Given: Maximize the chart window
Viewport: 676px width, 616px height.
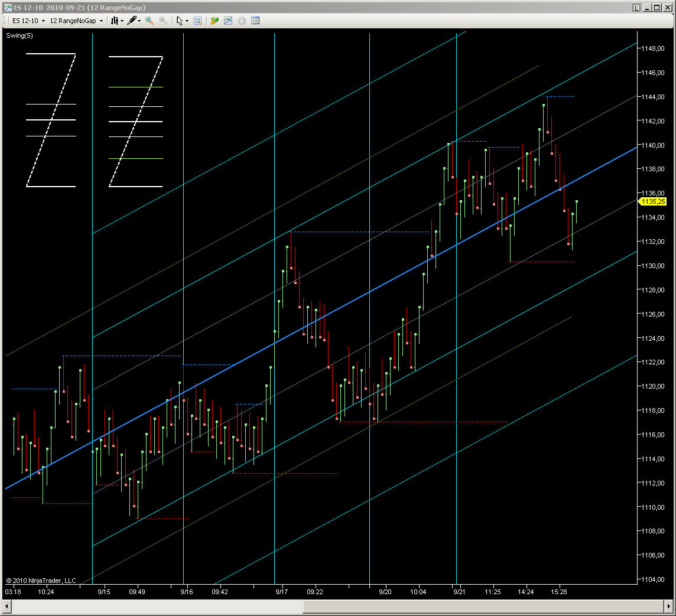Looking at the screenshot, I should click(x=656, y=7).
